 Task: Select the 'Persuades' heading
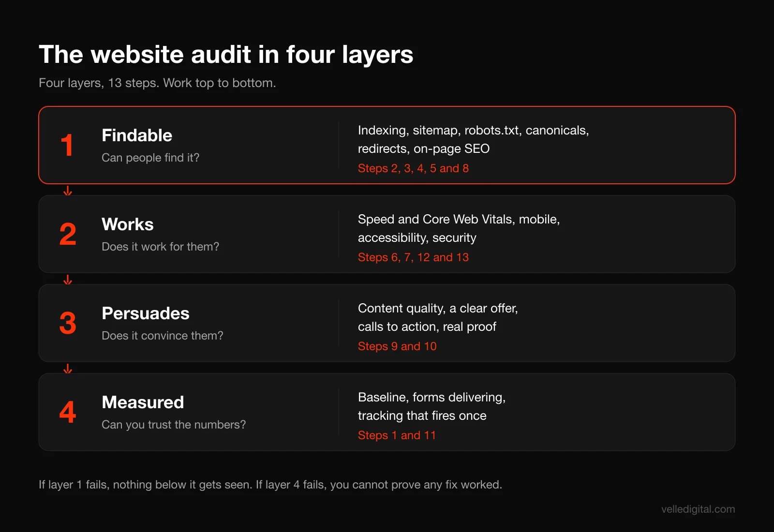[146, 313]
